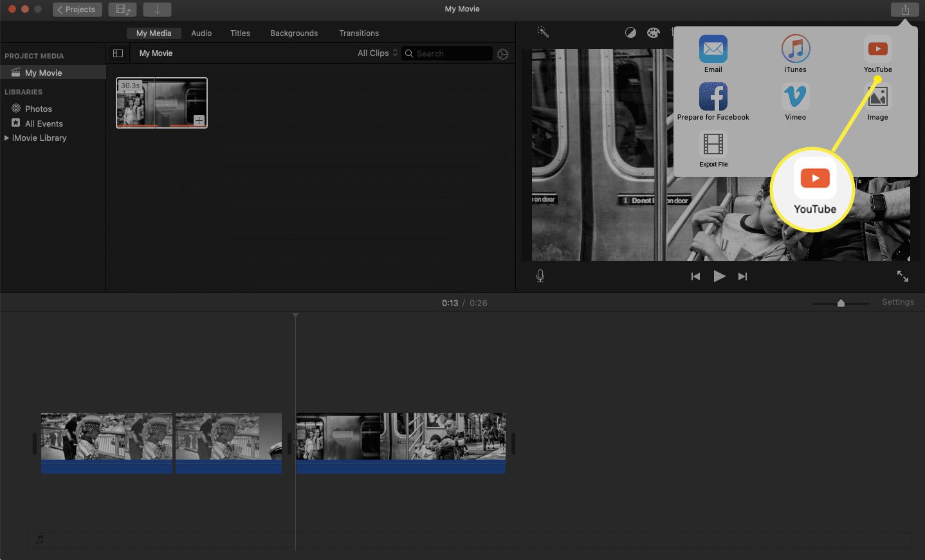Click the My Movie browser title
Viewport: 925px width, 560px height.
pyautogui.click(x=156, y=53)
